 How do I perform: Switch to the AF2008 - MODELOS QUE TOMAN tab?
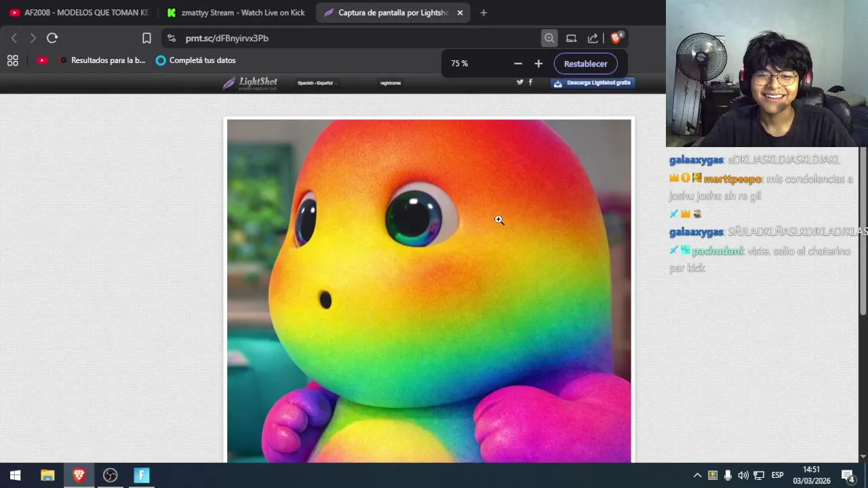[79, 12]
